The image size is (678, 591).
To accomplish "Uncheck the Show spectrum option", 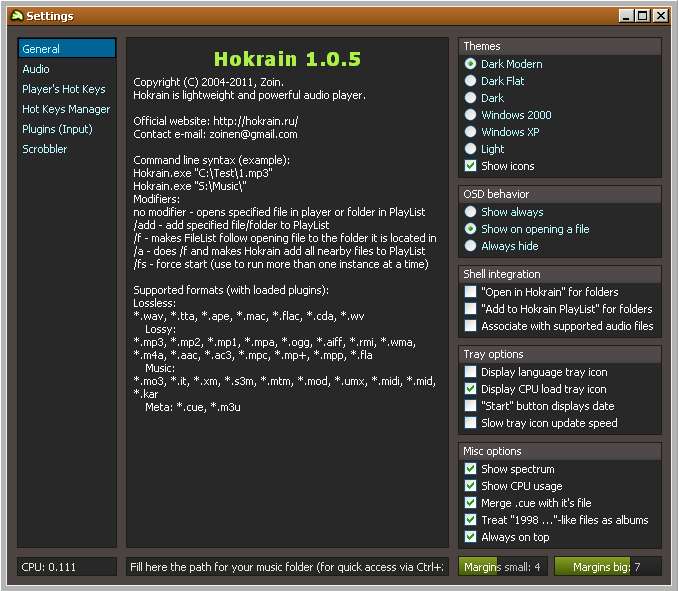I will (x=471, y=469).
